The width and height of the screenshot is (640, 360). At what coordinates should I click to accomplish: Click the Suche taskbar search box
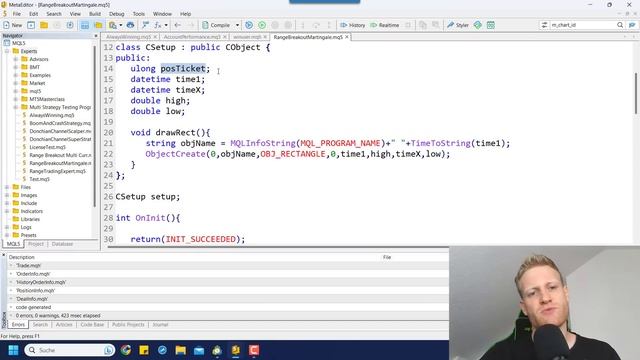point(69,350)
